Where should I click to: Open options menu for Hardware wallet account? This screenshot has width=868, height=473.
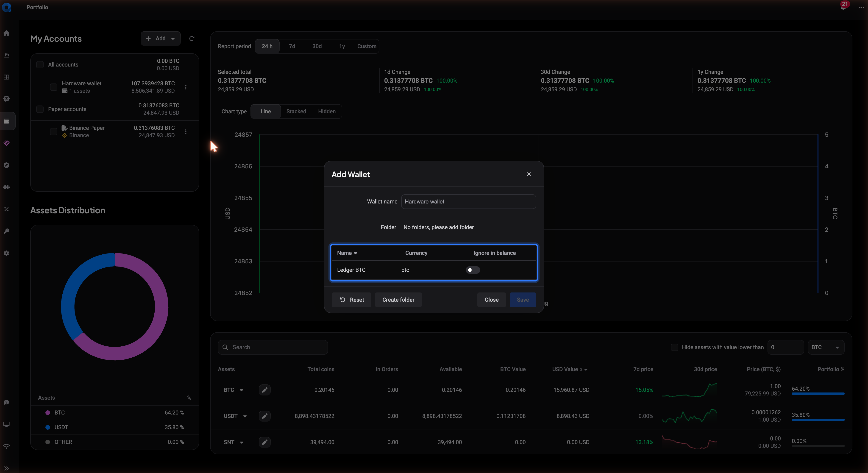click(186, 87)
